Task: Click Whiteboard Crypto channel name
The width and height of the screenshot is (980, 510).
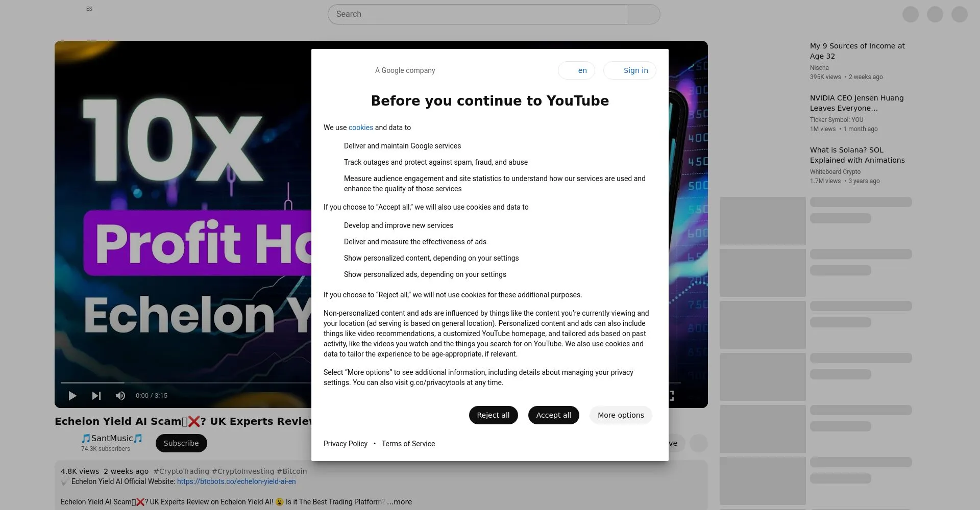Action: [835, 172]
